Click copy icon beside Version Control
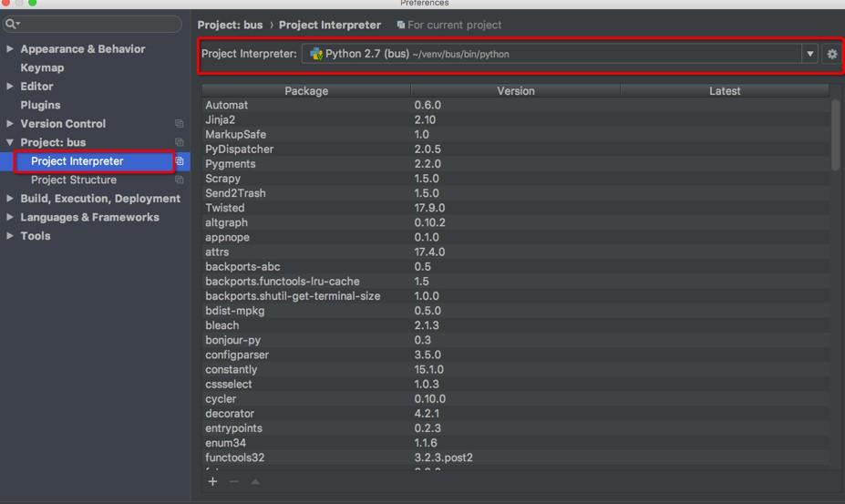This screenshot has height=504, width=845. tap(180, 123)
